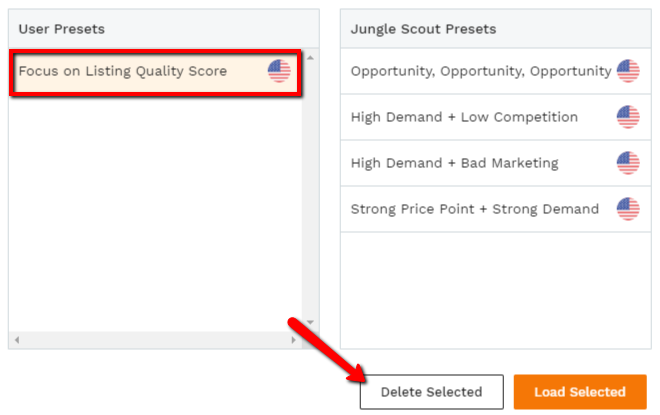Click the vertical scrollbar track in User Presets
Viewport: 660px width, 415px height.
tap(310, 190)
